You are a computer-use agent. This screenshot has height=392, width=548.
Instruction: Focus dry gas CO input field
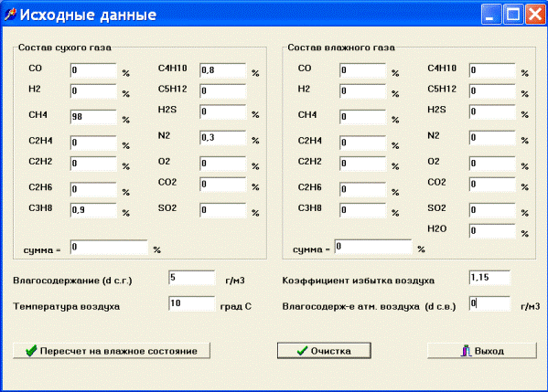[x=93, y=70]
